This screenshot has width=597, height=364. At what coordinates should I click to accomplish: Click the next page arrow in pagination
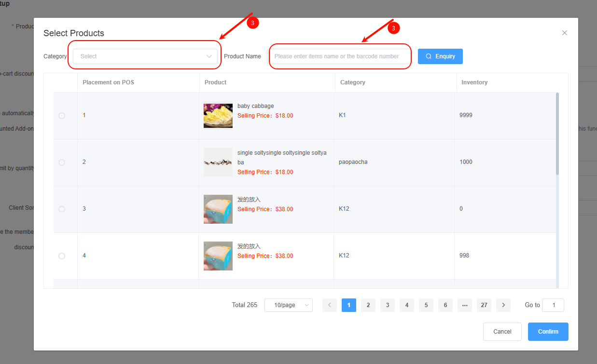[x=503, y=305]
